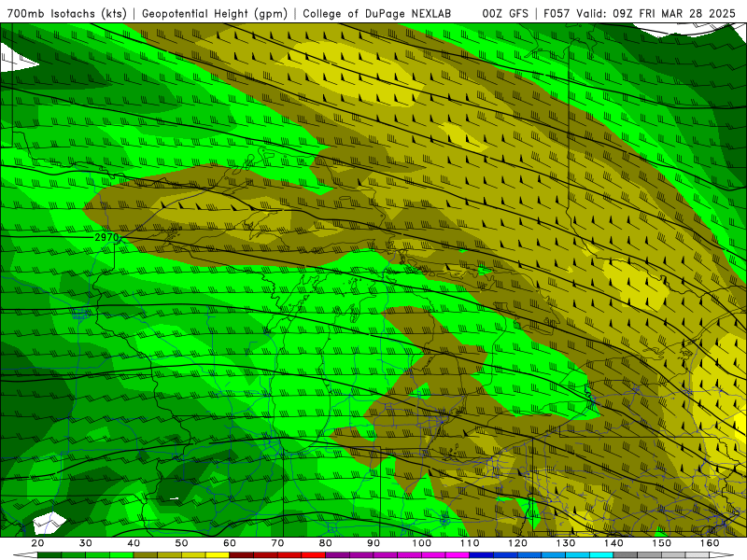Click the cyan color bar segment

click(601, 555)
